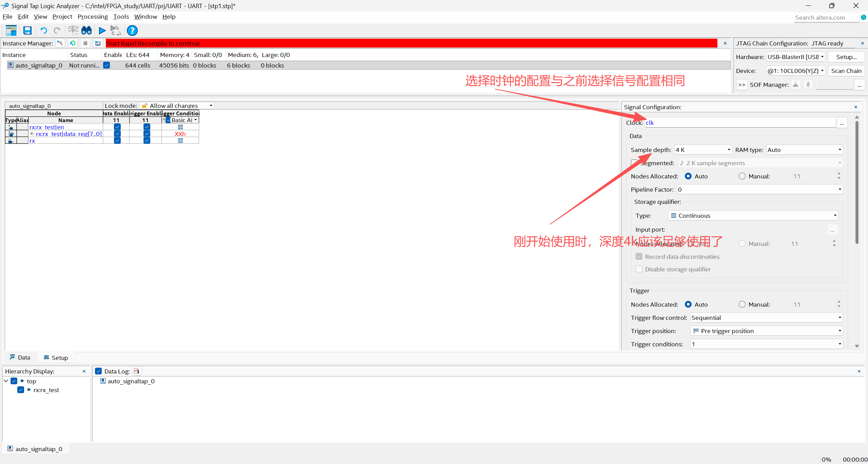
Task: Click the Data Log export icon
Action: click(136, 371)
